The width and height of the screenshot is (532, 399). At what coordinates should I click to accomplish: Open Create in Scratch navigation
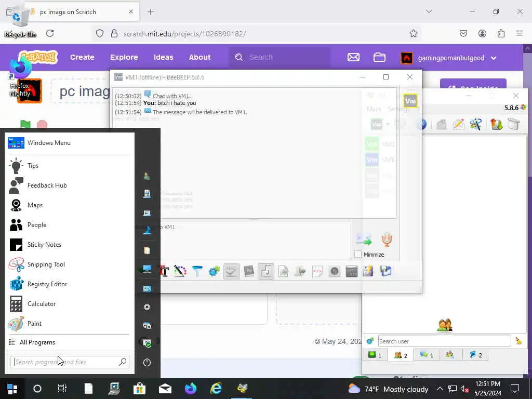click(82, 57)
